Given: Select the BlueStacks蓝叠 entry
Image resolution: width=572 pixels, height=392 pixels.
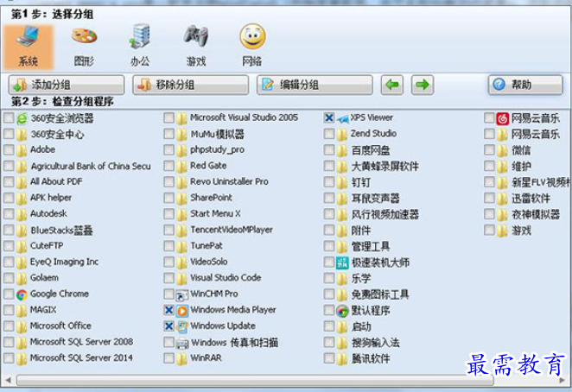Looking at the screenshot, I should (x=61, y=231).
